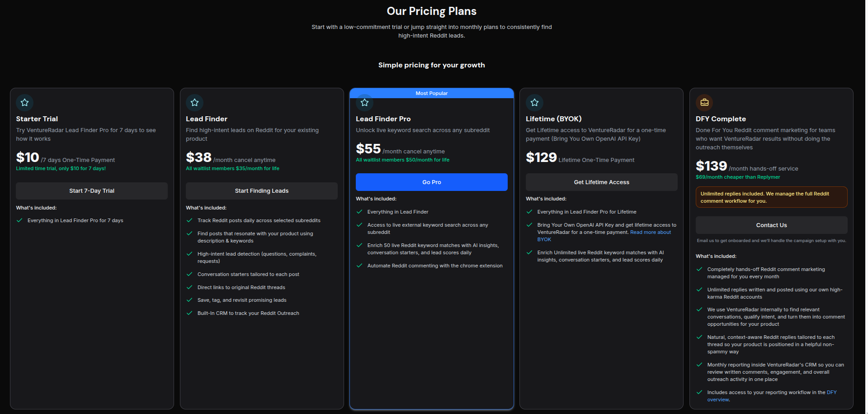
Task: Choose the Start Finding Leads button
Action: [x=262, y=191]
